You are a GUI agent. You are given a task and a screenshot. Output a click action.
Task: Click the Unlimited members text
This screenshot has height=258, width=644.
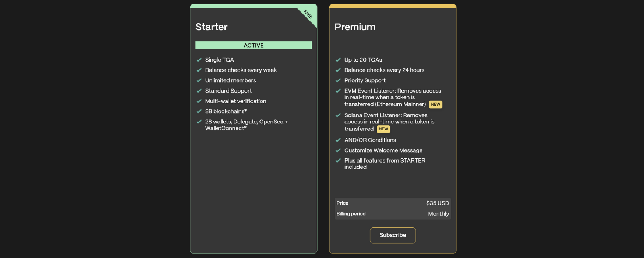pos(230,80)
